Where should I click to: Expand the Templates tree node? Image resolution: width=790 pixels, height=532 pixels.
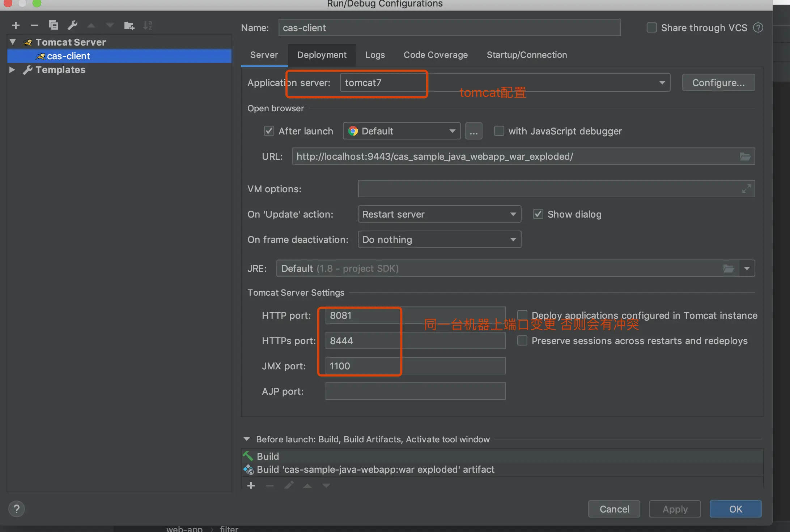point(12,70)
